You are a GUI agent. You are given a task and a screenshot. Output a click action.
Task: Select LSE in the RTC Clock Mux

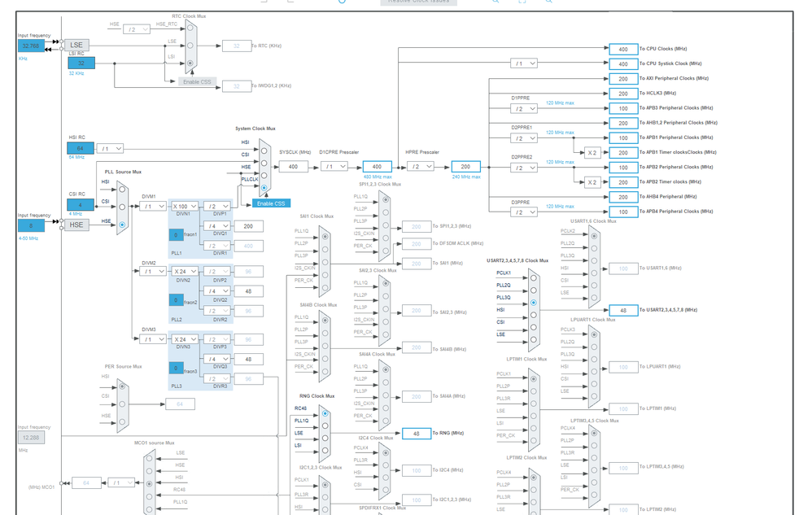tap(190, 46)
